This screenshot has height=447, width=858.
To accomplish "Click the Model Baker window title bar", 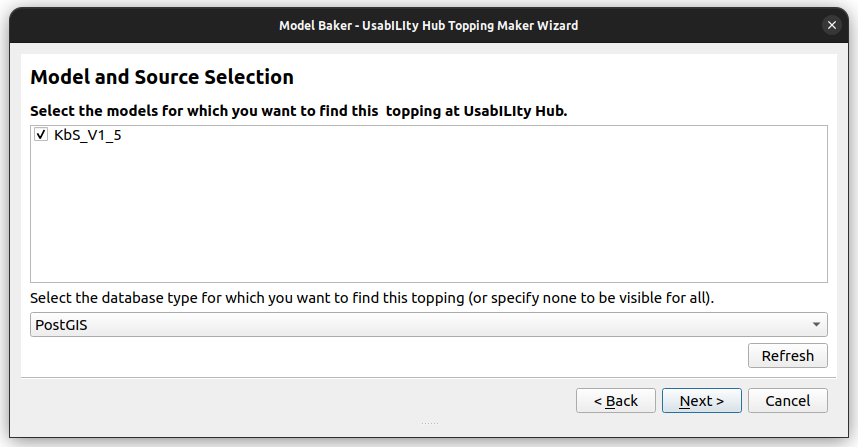I will pyautogui.click(x=428, y=25).
